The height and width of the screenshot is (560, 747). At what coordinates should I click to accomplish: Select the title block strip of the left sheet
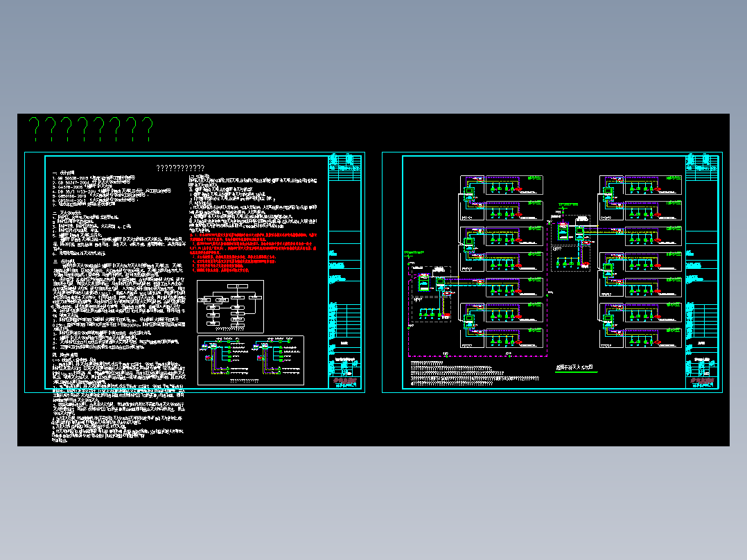(x=344, y=272)
